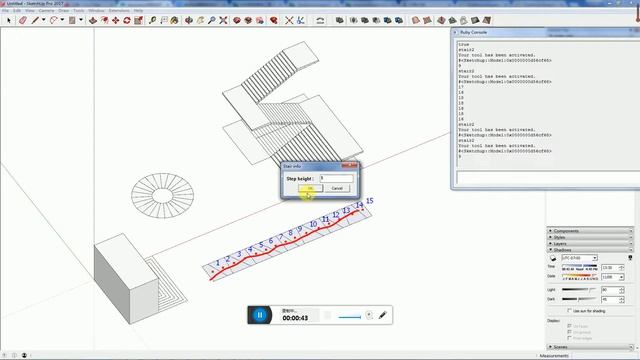Select the Scale tool
Screen dimensions: 640x360
click(138, 20)
